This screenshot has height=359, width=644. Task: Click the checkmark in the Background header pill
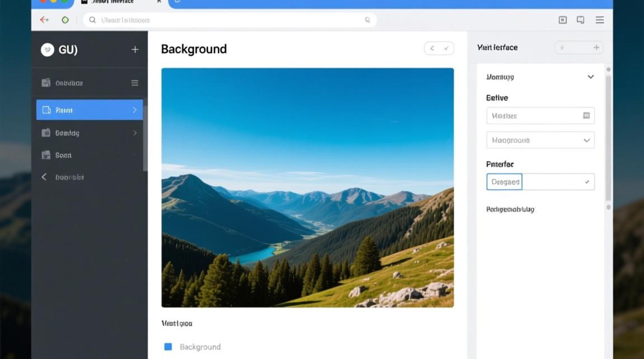446,48
